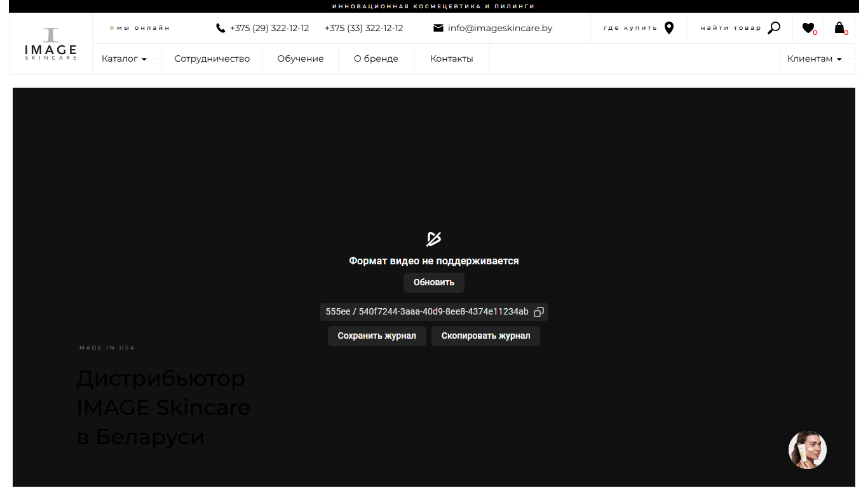Open the Обучение menu item
The image size is (868, 488).
click(x=301, y=59)
